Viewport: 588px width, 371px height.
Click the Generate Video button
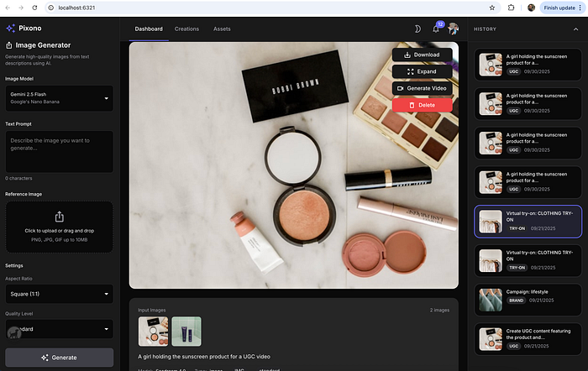coord(422,88)
